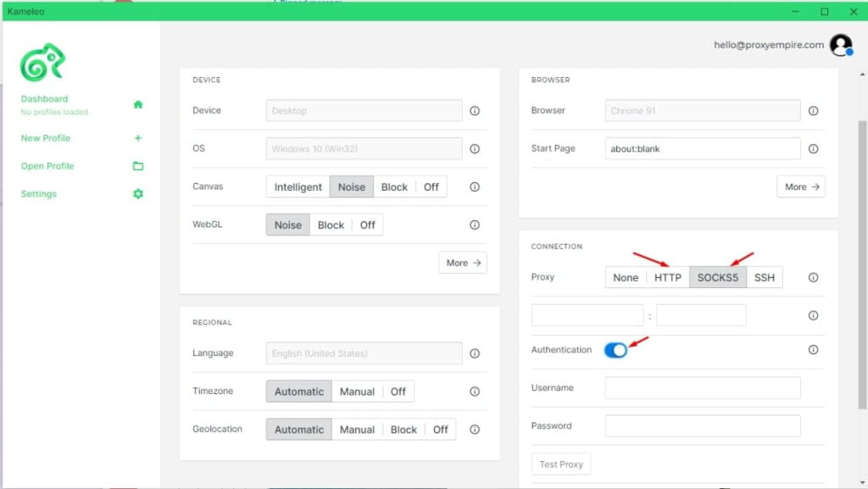Set Canvas to Intelligent
868x489 pixels.
coord(298,187)
